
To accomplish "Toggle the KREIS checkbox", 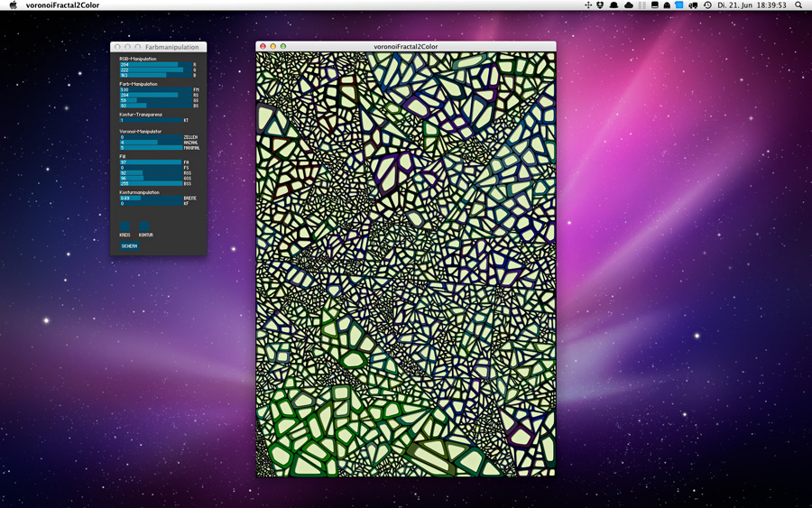I will point(125,226).
